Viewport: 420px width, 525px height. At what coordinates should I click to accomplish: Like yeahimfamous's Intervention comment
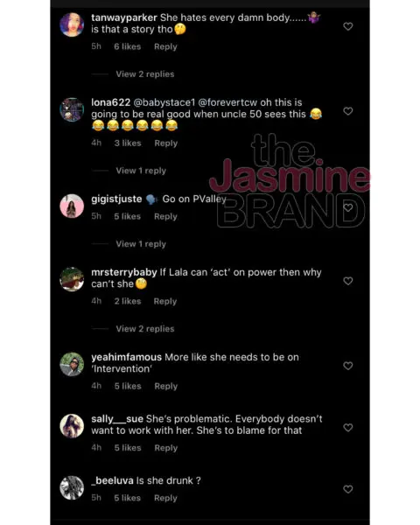tap(348, 366)
